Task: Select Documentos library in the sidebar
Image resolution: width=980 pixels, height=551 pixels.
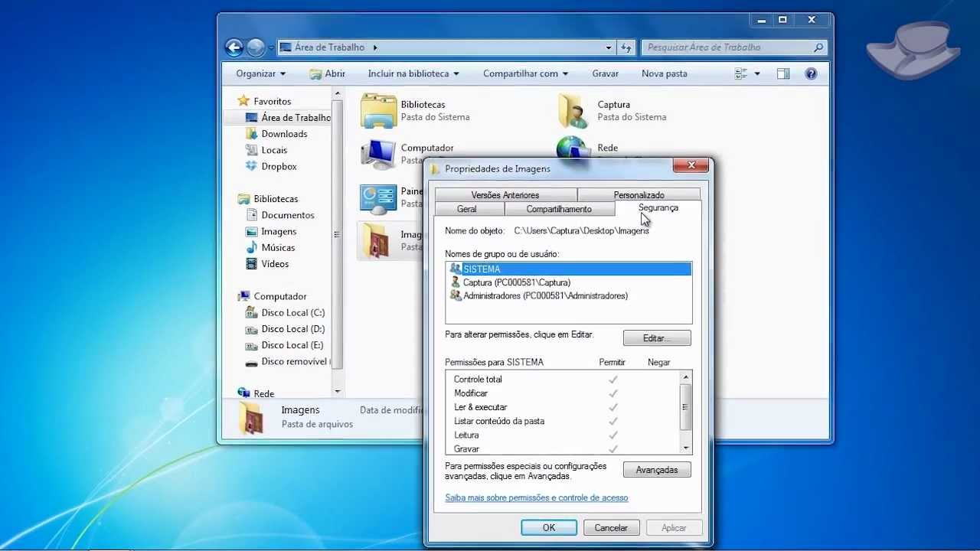Action: 279,215
